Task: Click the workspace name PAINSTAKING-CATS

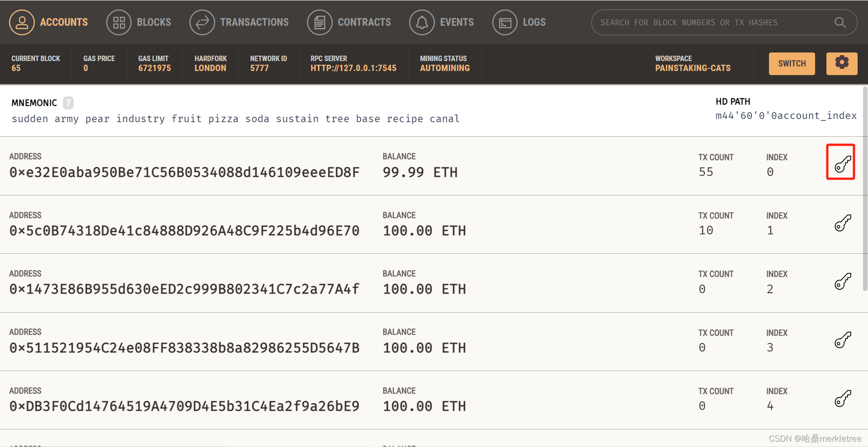Action: click(693, 68)
